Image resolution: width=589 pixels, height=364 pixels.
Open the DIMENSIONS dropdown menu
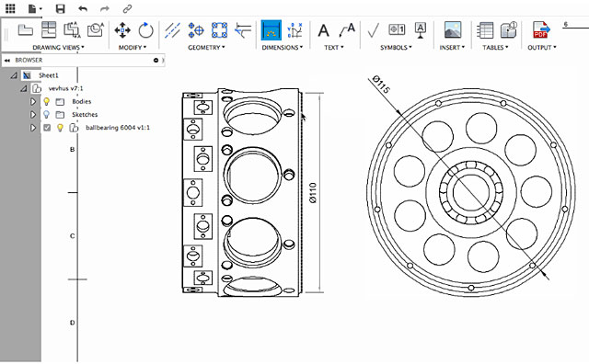coord(283,47)
